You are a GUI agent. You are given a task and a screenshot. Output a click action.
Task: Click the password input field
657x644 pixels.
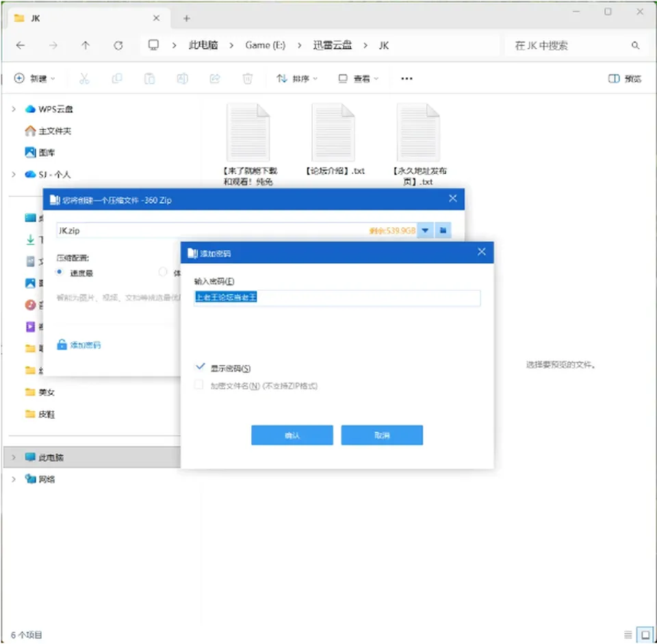337,298
